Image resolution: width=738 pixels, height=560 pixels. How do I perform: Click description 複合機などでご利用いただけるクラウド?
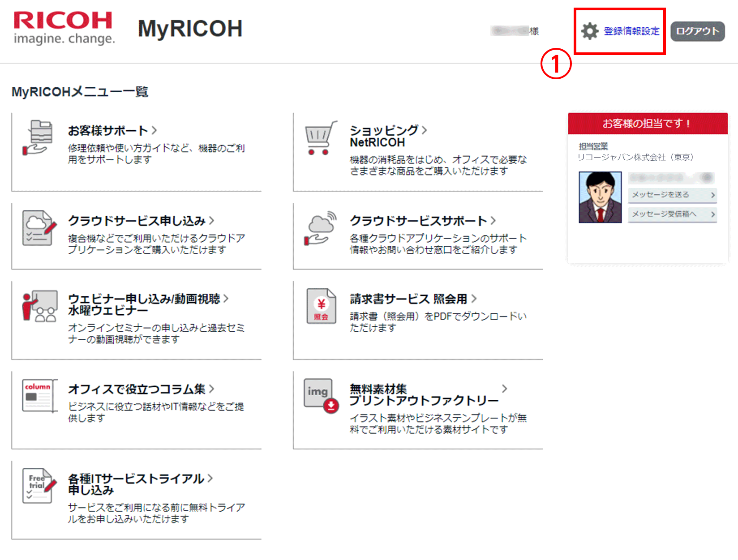click(156, 244)
